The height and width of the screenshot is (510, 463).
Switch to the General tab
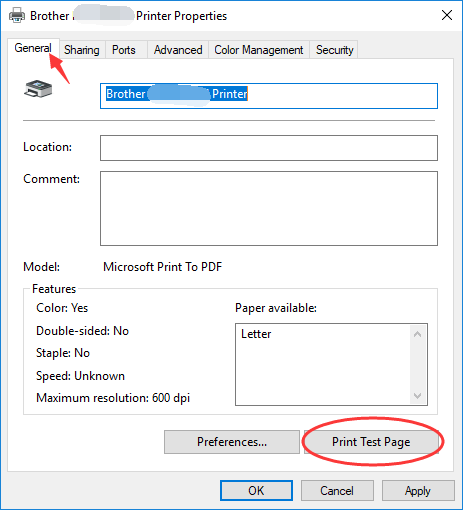pos(33,48)
